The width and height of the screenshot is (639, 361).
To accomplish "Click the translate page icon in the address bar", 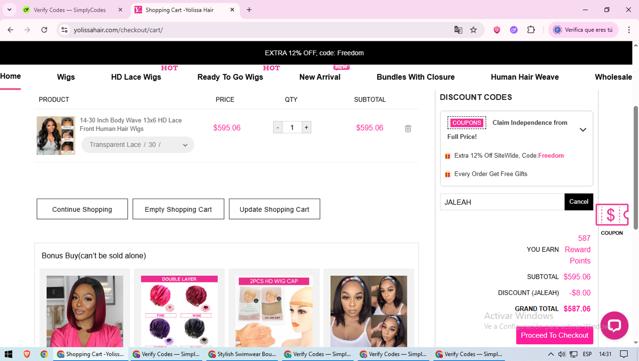I will pos(458,30).
